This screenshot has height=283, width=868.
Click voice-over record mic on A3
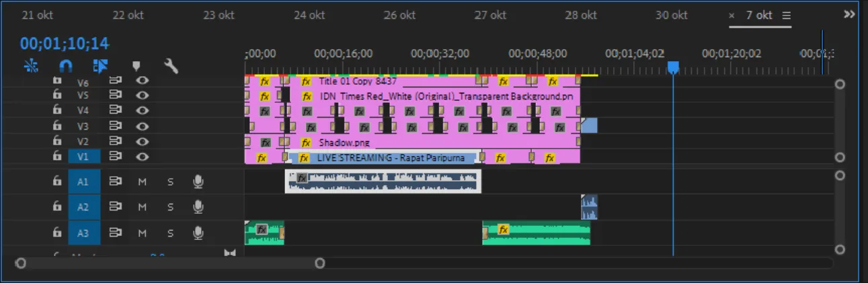tap(198, 233)
